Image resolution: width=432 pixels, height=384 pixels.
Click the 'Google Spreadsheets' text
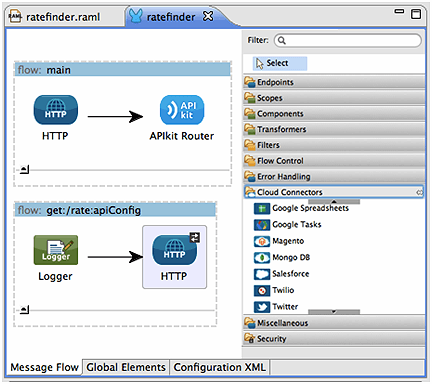pyautogui.click(x=310, y=208)
